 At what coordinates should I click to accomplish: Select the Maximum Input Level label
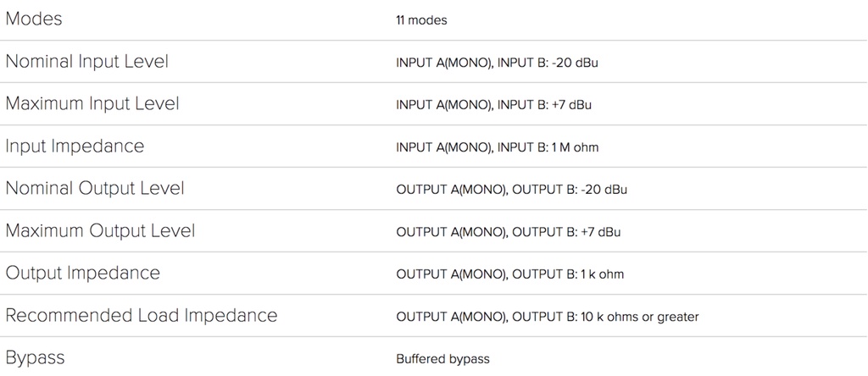pos(92,103)
